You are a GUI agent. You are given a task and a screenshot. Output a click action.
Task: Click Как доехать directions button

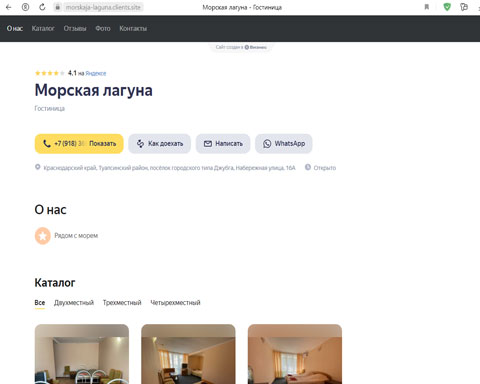click(x=160, y=144)
